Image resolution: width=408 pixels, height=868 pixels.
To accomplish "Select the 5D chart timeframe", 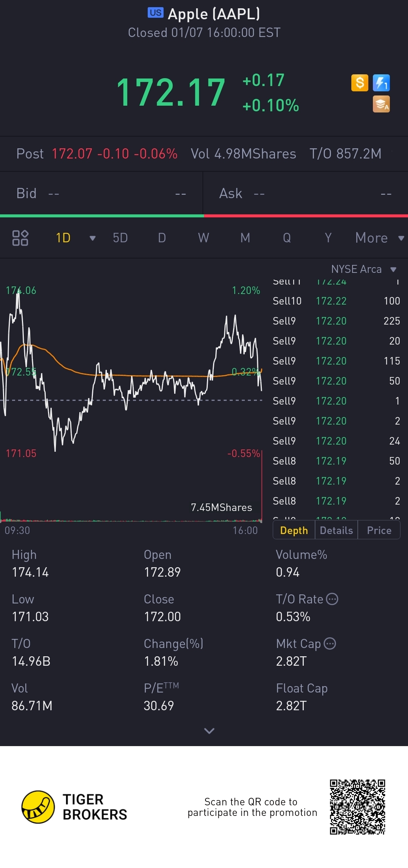I will [x=120, y=238].
